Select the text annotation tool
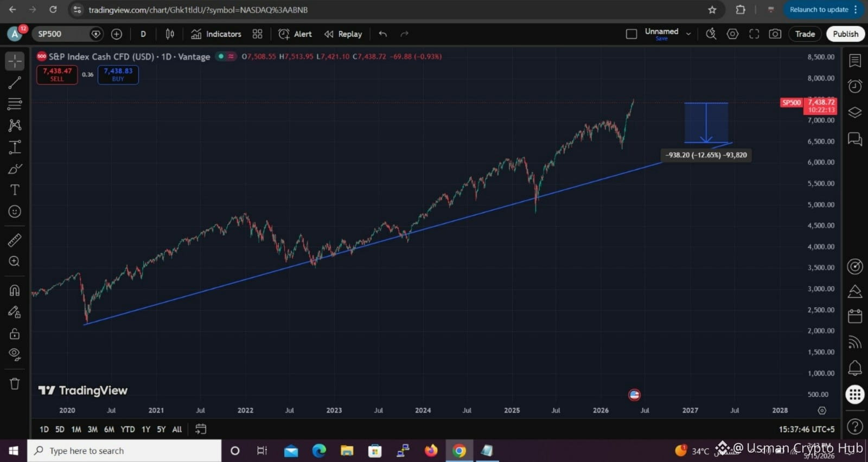The image size is (868, 462). (15, 190)
